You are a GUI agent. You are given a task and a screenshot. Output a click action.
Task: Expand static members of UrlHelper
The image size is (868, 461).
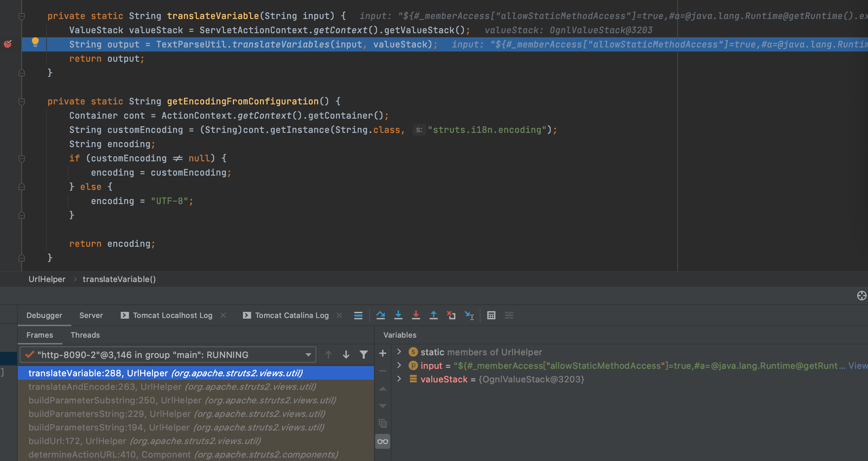(x=399, y=352)
